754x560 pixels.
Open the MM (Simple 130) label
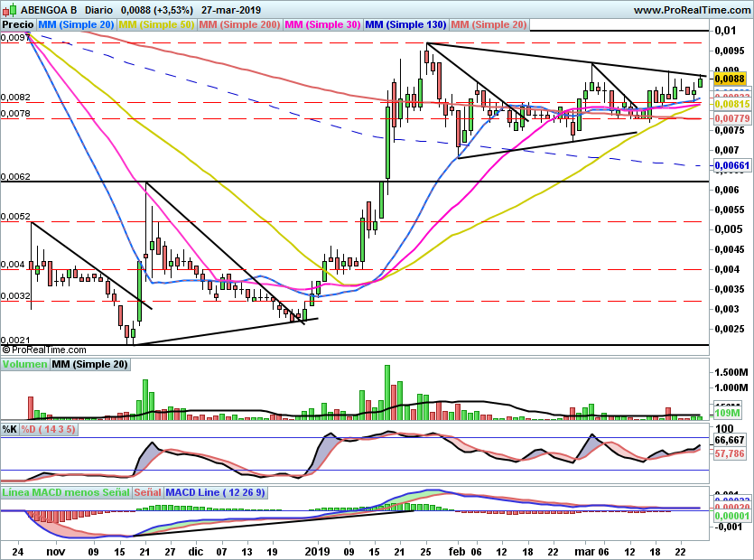click(x=405, y=24)
